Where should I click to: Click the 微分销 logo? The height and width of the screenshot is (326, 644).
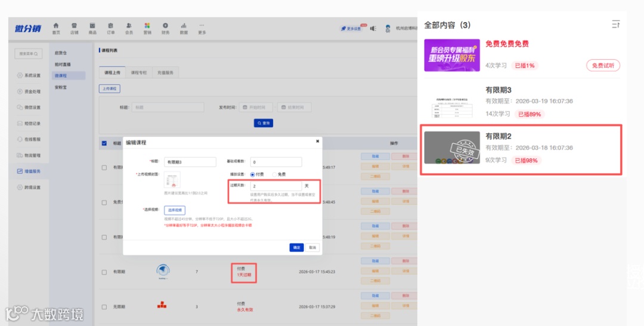(28, 29)
